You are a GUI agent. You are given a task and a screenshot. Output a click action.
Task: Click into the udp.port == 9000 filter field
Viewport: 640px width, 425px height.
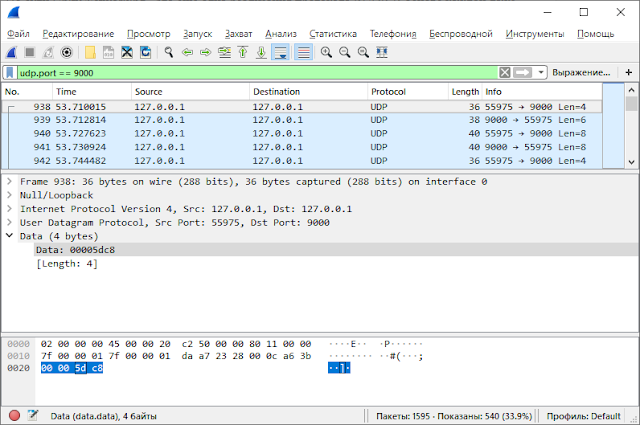(x=257, y=73)
